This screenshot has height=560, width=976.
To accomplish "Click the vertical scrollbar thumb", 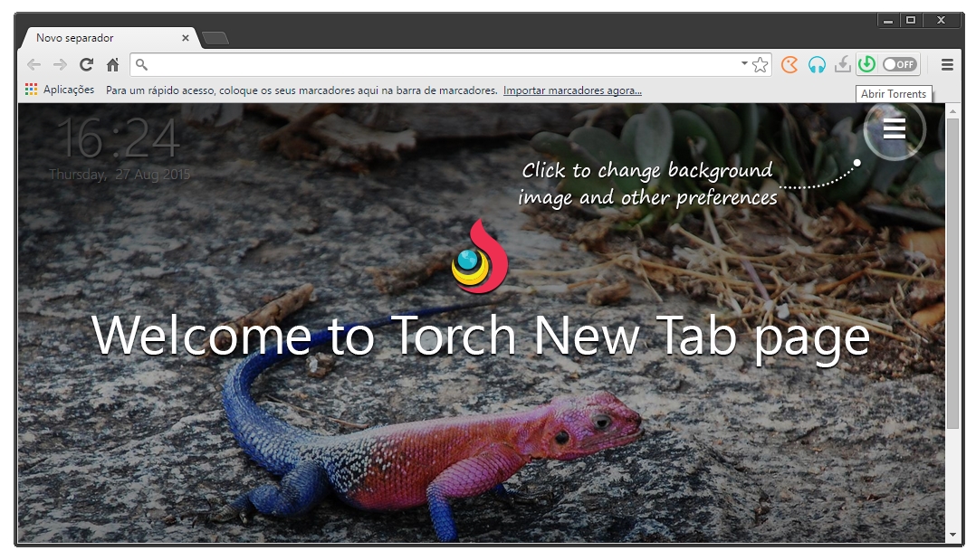I will 952,272.
